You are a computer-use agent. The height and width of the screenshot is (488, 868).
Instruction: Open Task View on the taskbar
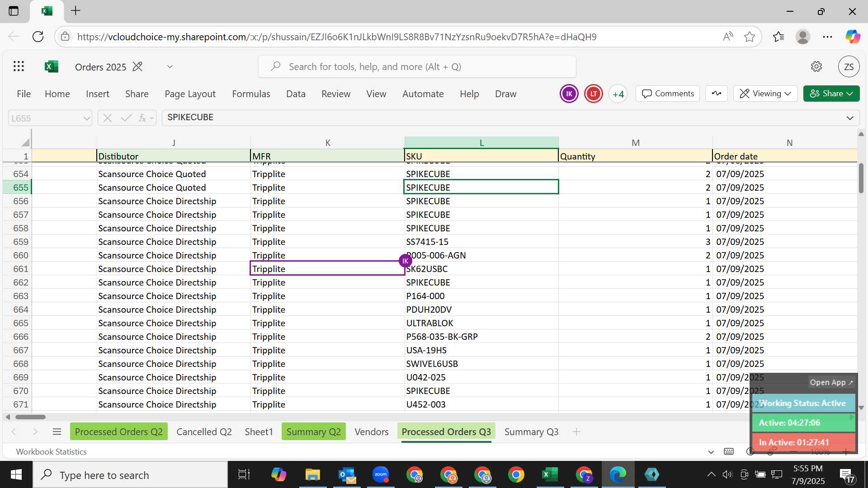244,474
